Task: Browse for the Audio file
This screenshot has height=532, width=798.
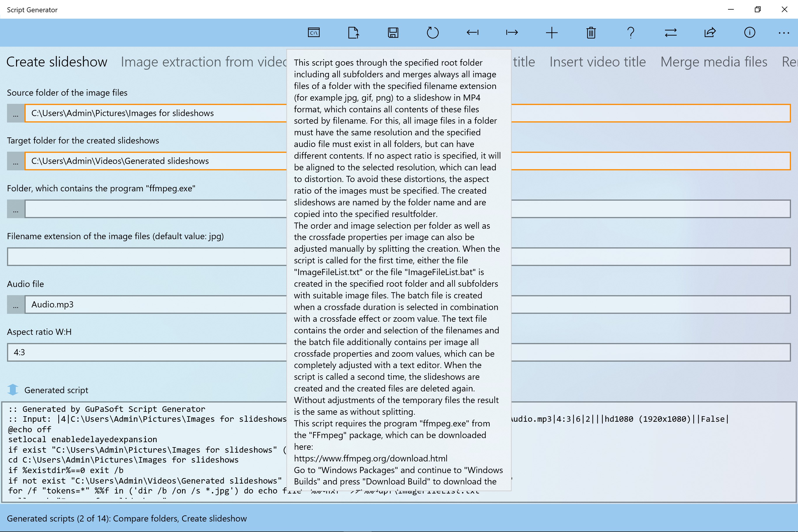Action: pos(16,305)
